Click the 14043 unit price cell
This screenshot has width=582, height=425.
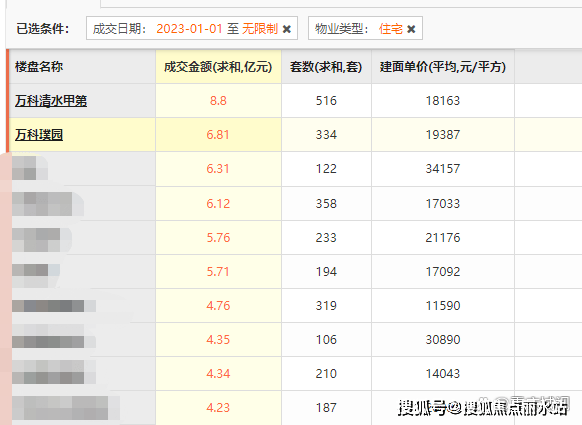click(x=443, y=373)
